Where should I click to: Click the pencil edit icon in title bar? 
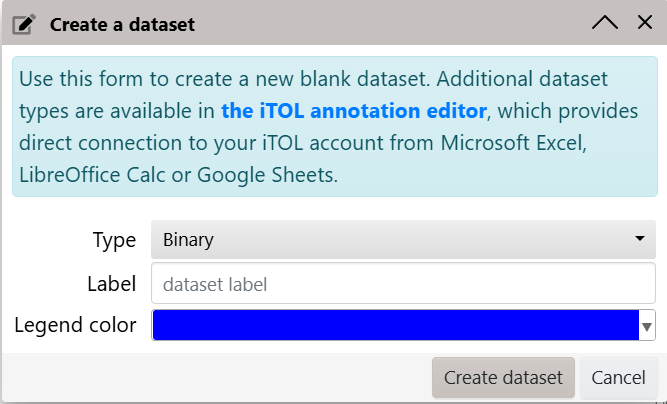click(x=24, y=24)
